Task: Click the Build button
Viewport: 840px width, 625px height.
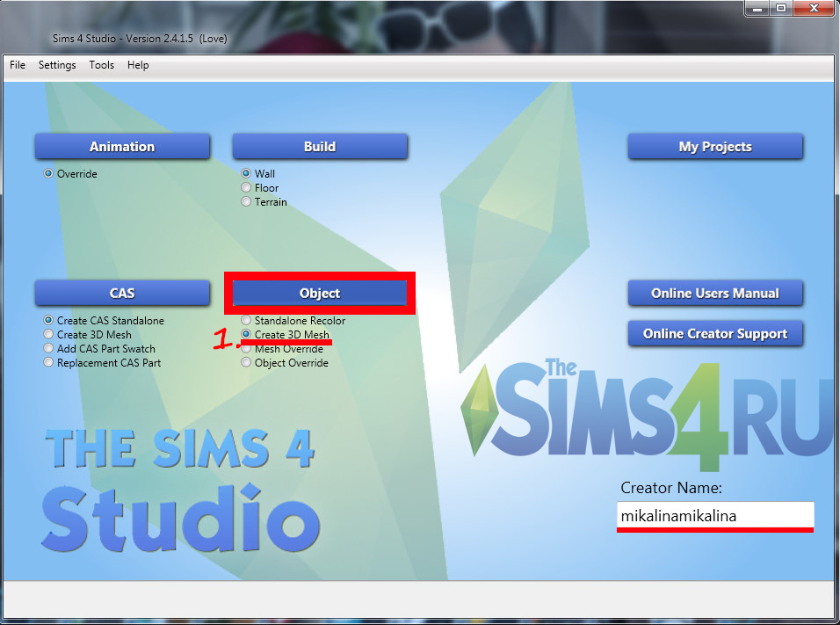Action: point(320,147)
